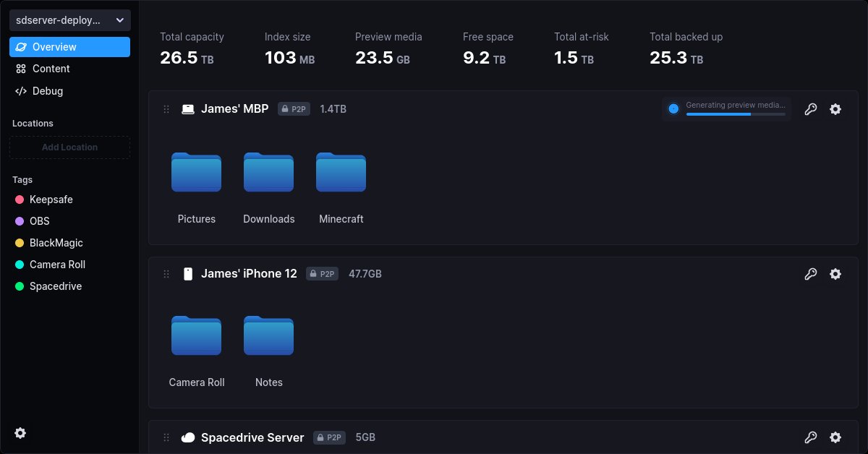The image size is (868, 454).
Task: Click the Add Location button
Action: [70, 147]
